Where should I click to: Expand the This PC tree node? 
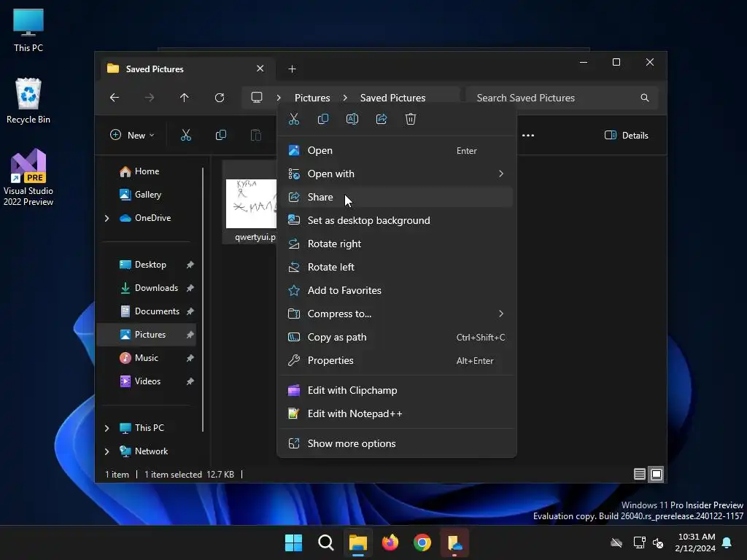point(107,428)
